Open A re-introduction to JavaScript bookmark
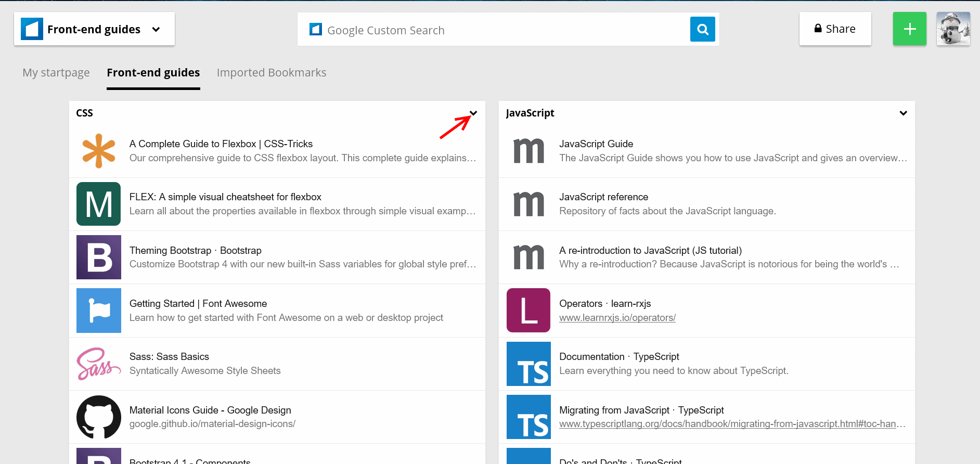 coord(651,251)
